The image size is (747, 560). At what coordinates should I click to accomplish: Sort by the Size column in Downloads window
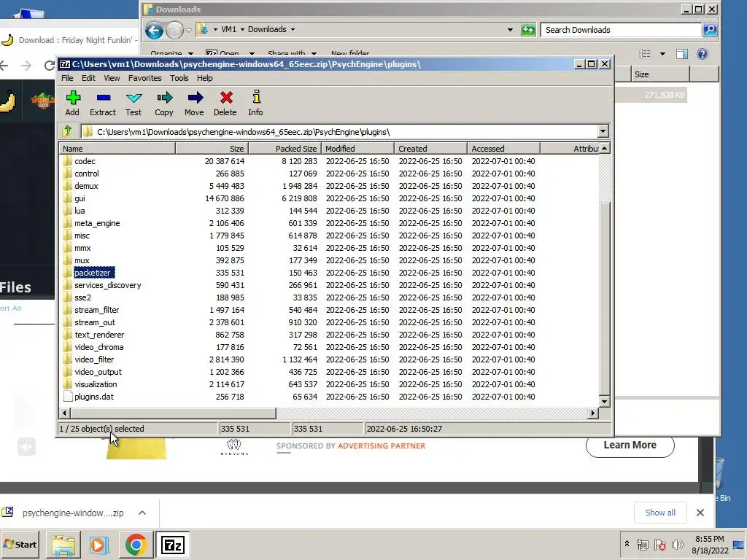(660, 74)
